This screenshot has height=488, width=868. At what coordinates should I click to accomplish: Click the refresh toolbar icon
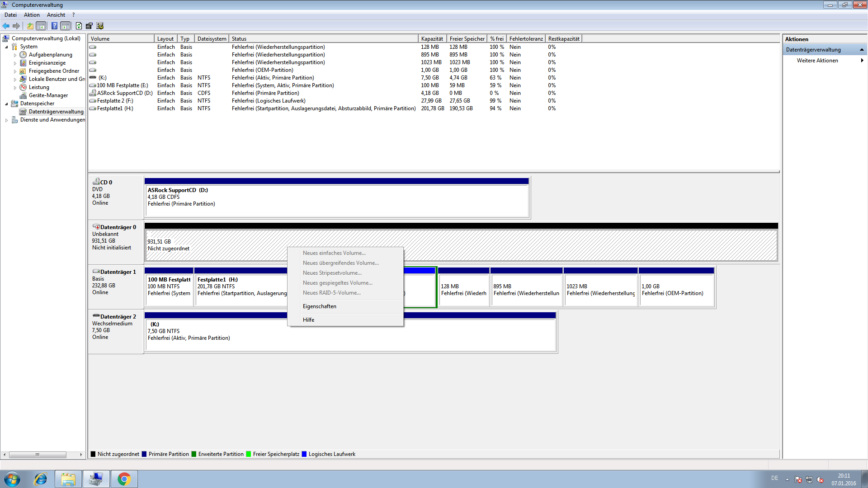click(x=79, y=26)
